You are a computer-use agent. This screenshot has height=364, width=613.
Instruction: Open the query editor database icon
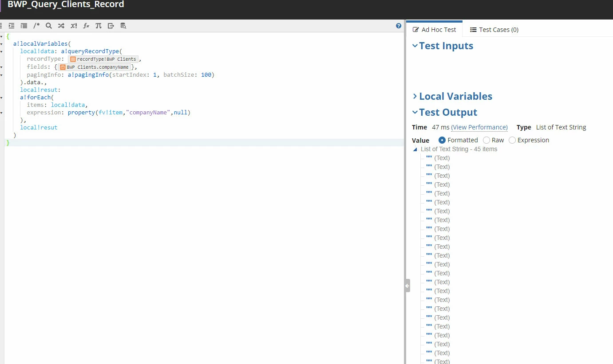[123, 26]
